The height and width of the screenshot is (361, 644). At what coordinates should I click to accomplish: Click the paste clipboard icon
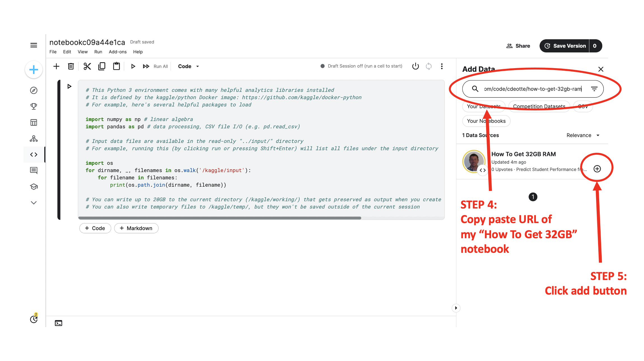click(116, 66)
